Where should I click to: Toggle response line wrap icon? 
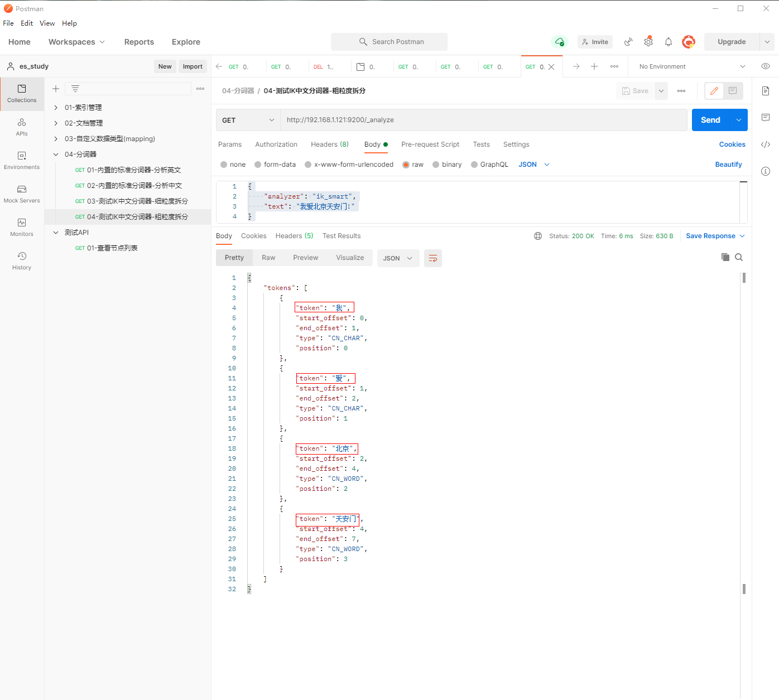pyautogui.click(x=432, y=258)
